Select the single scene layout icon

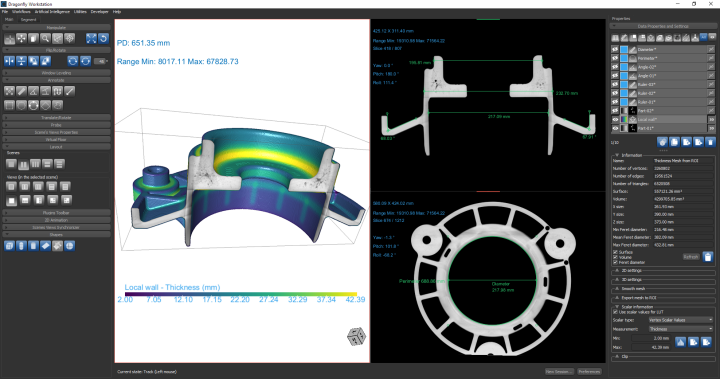pyautogui.click(x=11, y=164)
